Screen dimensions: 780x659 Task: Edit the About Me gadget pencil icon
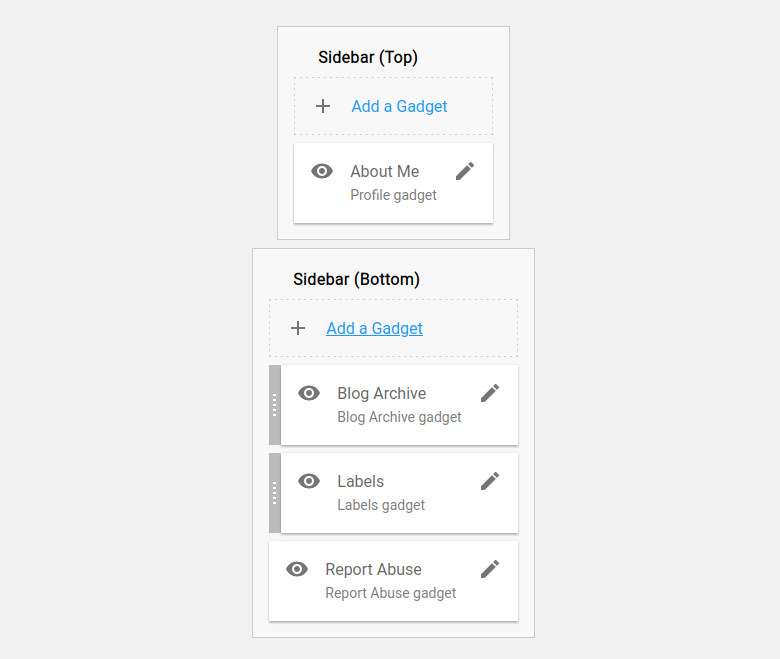[465, 171]
